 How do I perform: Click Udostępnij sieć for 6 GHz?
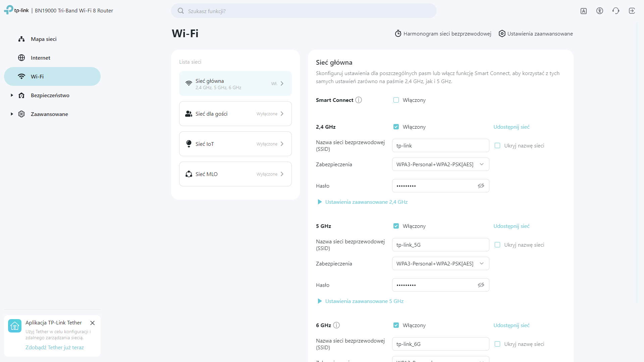[512, 325]
